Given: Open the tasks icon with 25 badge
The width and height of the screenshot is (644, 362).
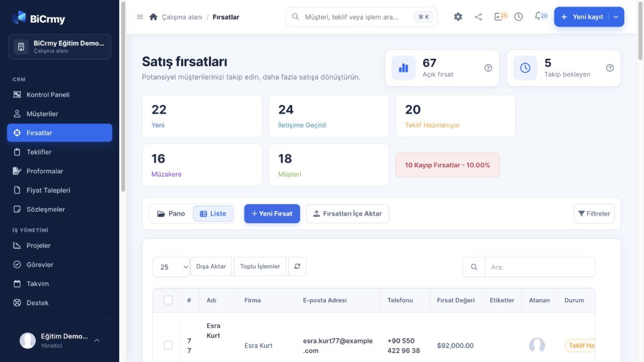Looking at the screenshot, I should (500, 16).
